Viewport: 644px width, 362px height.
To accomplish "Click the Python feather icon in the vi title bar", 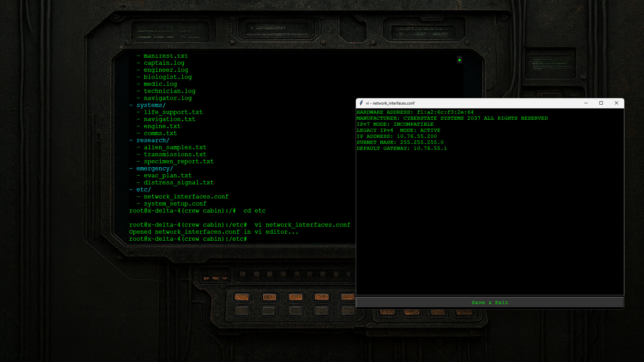I will 361,103.
